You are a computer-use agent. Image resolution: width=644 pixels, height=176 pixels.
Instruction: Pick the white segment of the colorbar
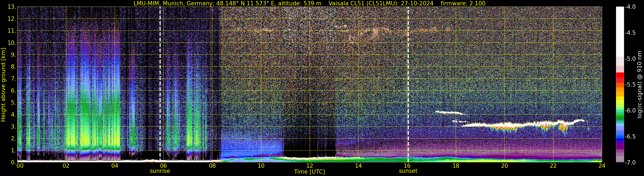pos(620,32)
